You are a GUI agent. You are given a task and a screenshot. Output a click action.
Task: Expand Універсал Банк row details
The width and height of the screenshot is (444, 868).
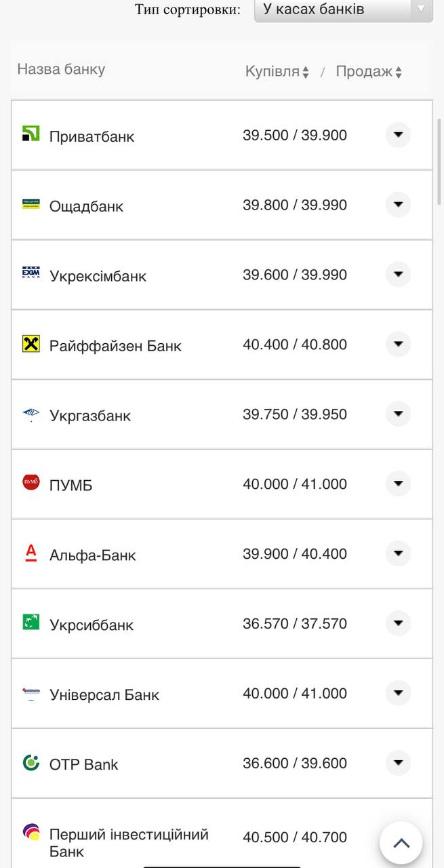[x=398, y=693]
